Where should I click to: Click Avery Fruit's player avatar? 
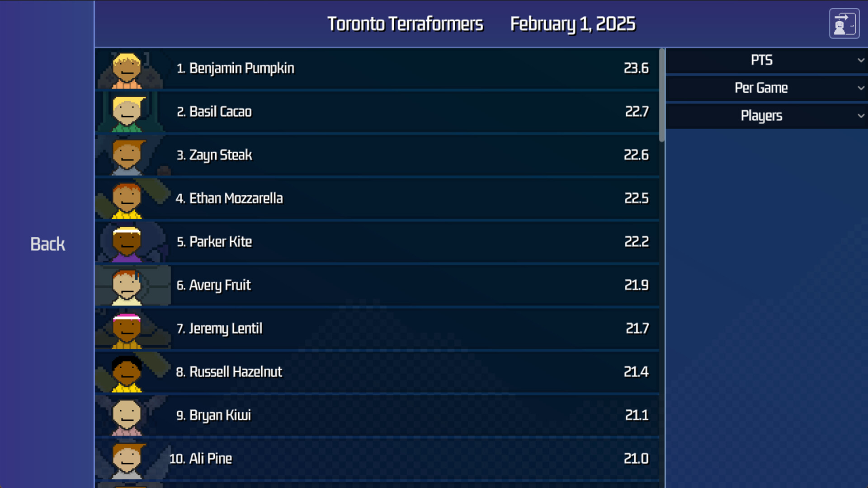coord(127,286)
